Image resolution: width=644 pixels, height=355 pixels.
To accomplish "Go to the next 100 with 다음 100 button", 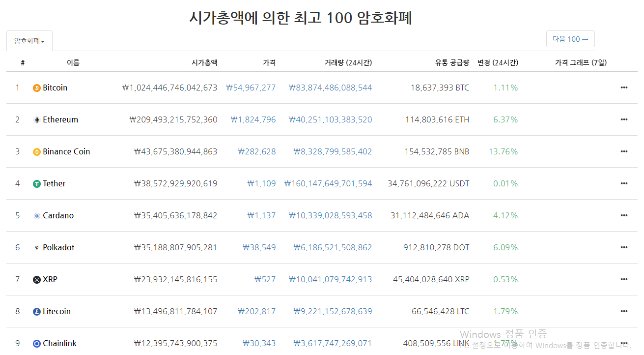I will (x=570, y=39).
